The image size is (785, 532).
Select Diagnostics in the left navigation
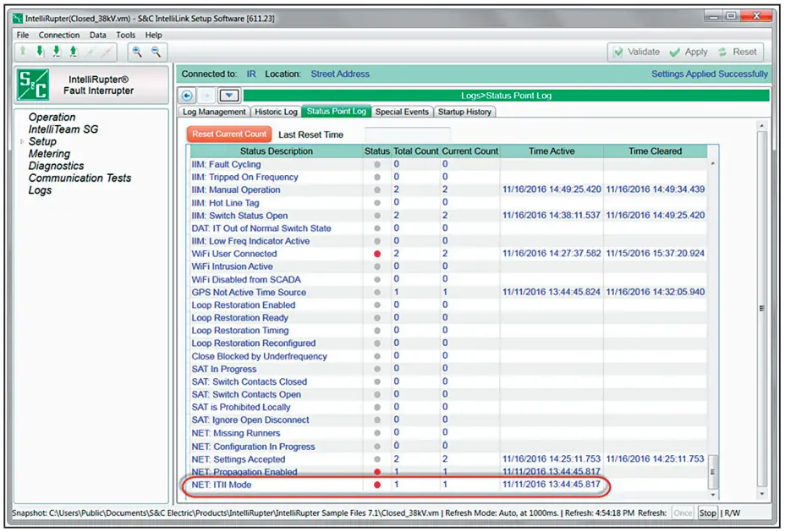56,166
